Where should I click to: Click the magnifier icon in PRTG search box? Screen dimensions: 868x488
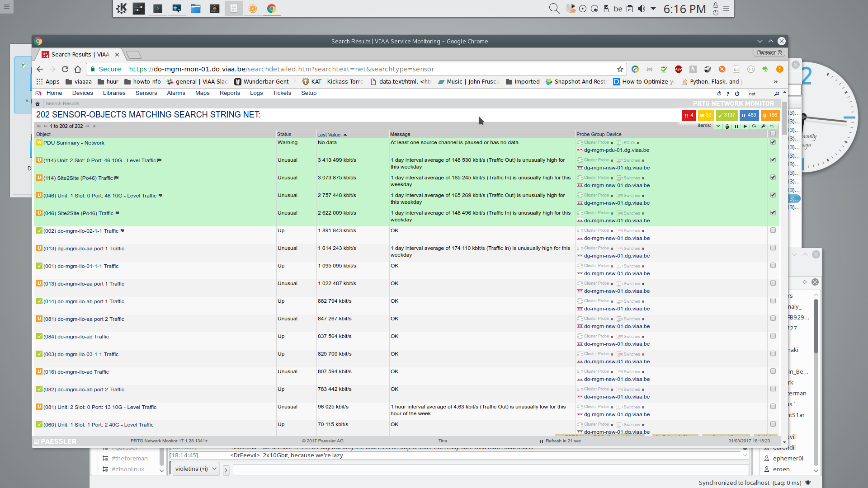click(x=777, y=94)
